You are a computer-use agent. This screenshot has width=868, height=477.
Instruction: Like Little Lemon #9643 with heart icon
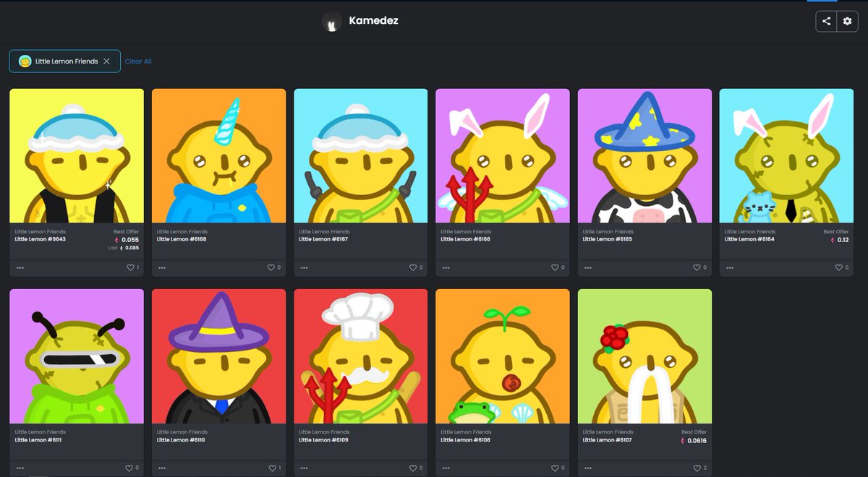pos(131,267)
